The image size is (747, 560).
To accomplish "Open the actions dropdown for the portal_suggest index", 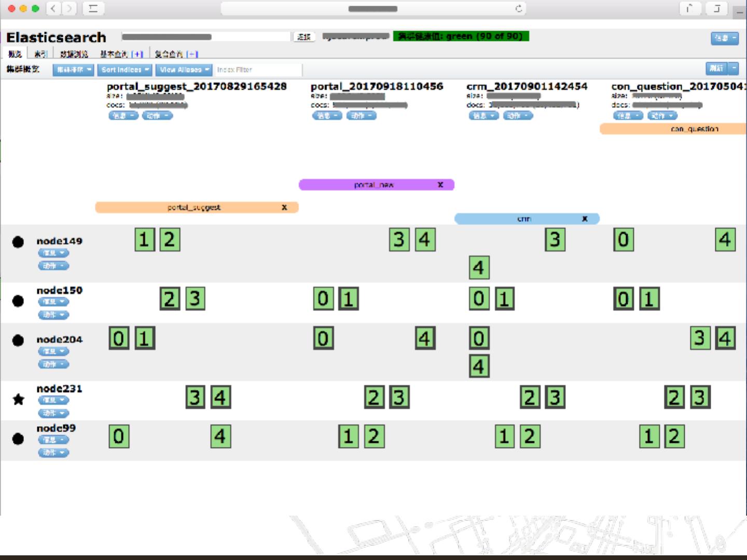I will (x=157, y=116).
